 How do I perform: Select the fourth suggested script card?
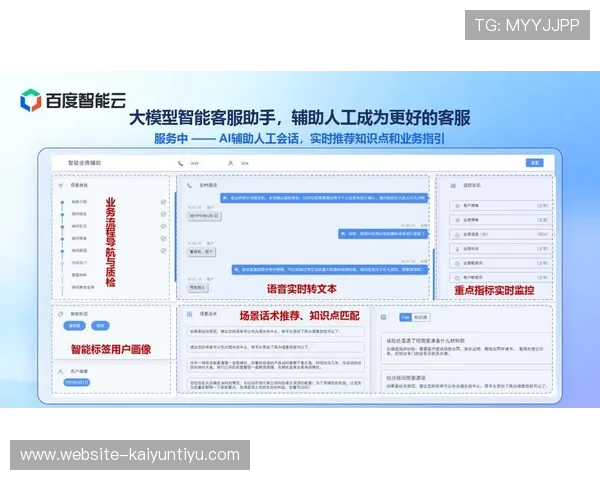(x=276, y=385)
